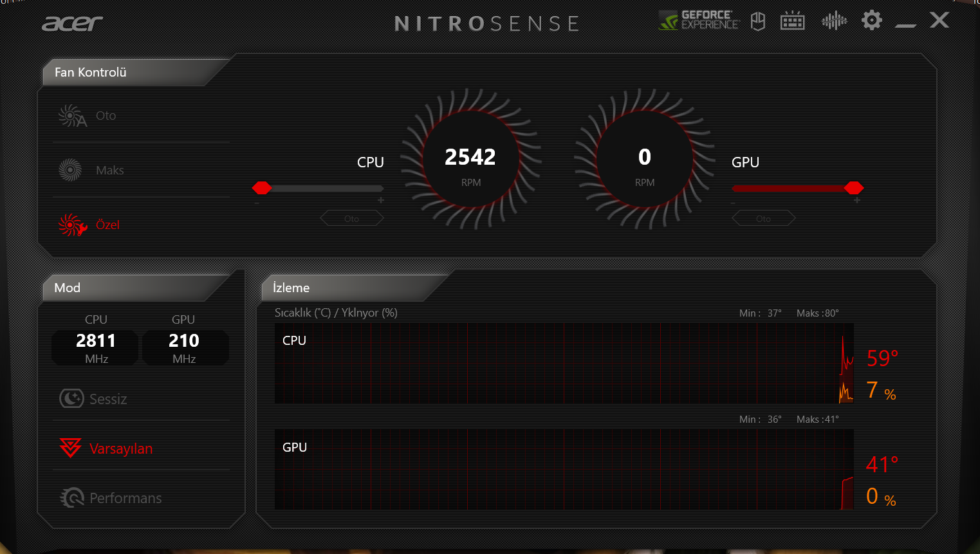Screen dimensions: 980x554
Task: Click the CPU graph Maks :80° label
Action: point(818,313)
